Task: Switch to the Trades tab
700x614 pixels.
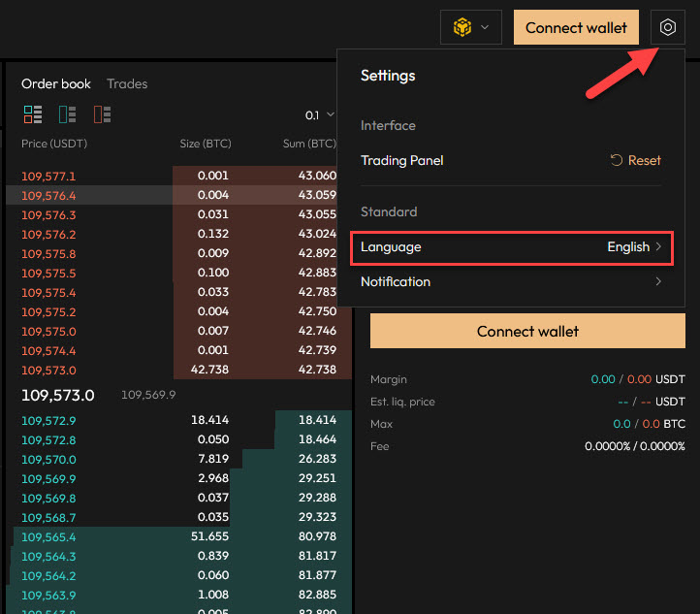Action: tap(127, 84)
